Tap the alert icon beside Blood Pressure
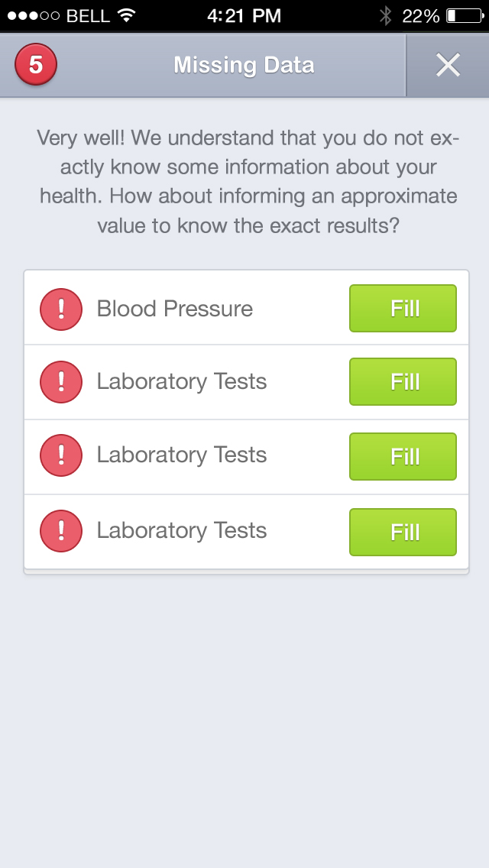The width and height of the screenshot is (489, 868). point(61,309)
